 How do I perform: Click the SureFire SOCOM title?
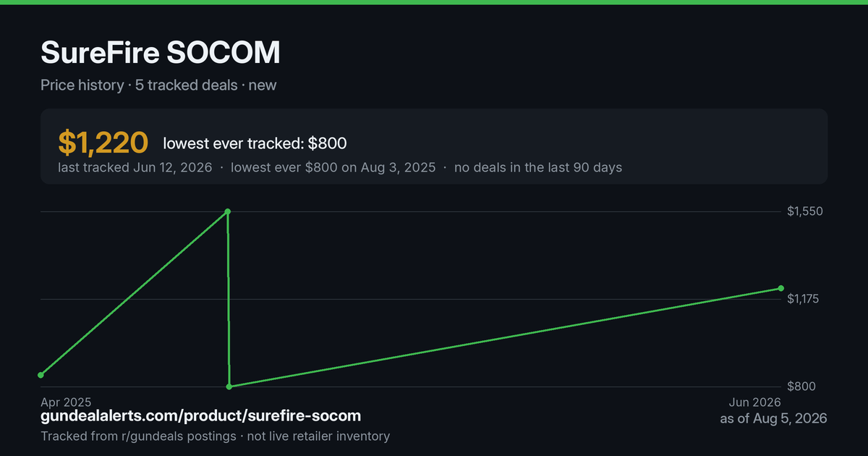(160, 53)
